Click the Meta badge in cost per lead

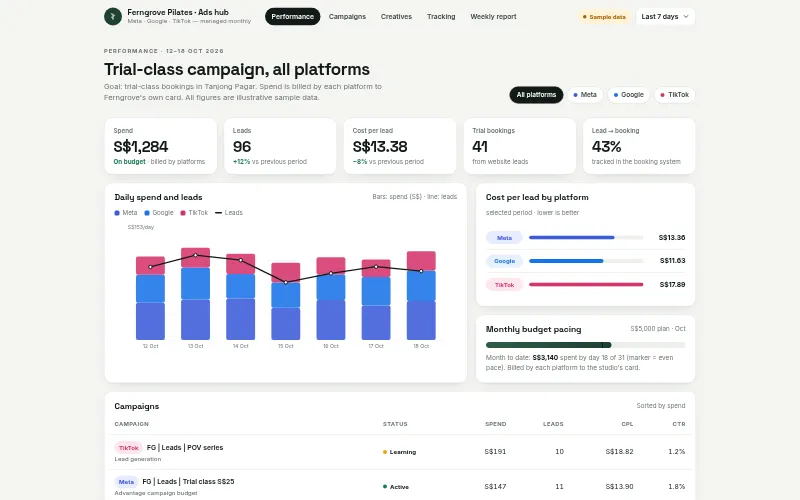504,238
